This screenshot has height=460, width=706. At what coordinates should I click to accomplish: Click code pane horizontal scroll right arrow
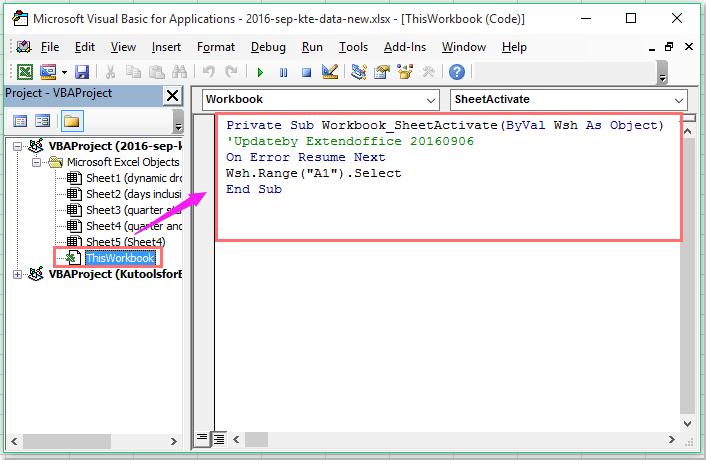672,439
